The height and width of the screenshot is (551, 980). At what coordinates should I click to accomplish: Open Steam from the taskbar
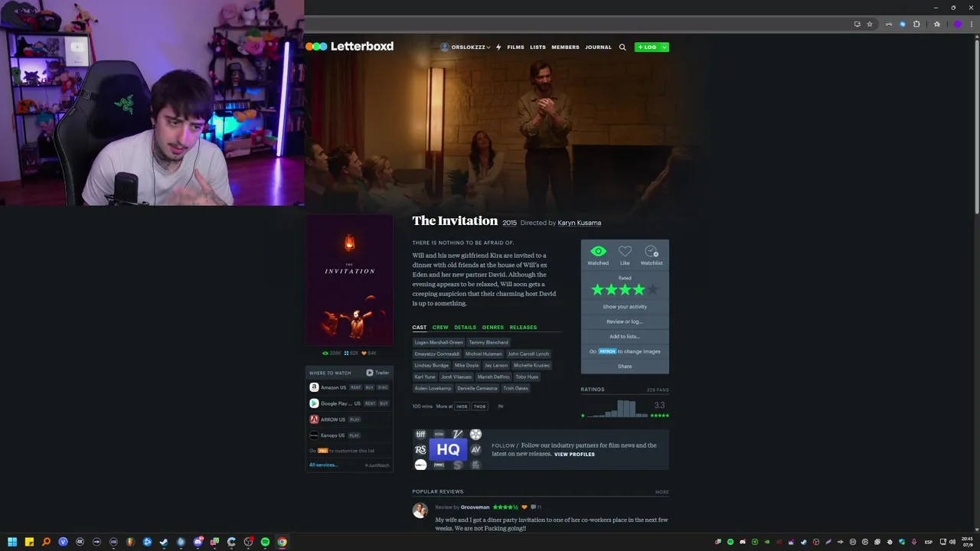164,542
